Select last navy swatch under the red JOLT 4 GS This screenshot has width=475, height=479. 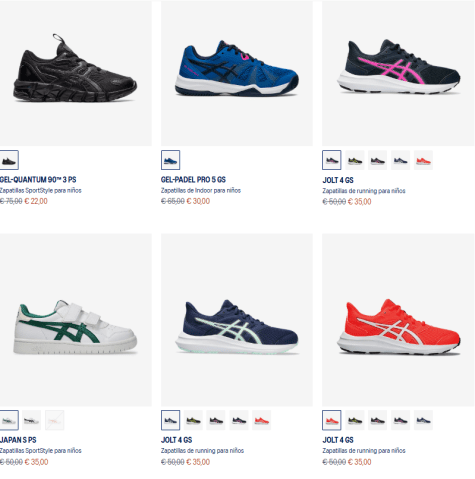click(x=423, y=420)
